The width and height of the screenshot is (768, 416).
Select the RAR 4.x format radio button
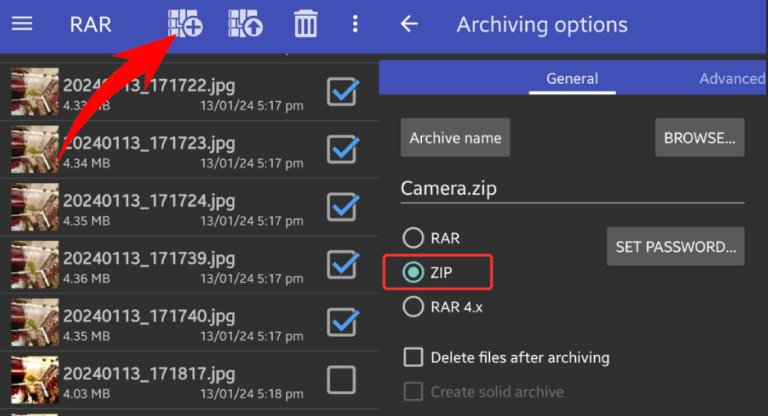(x=413, y=307)
